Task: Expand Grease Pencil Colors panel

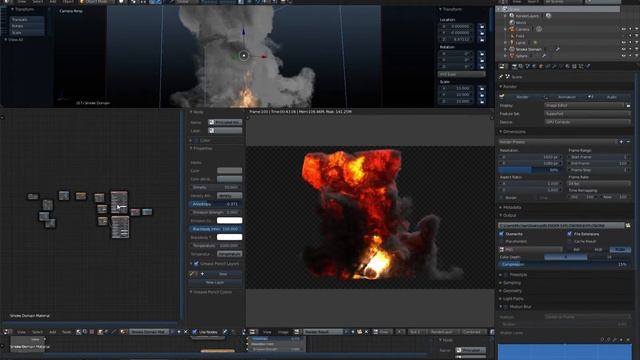Action: (211, 292)
